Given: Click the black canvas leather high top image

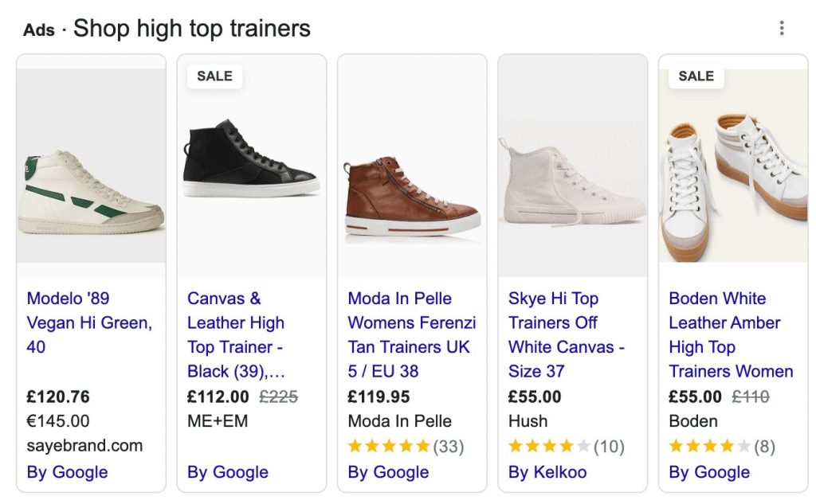Looking at the screenshot, I should point(251,166).
